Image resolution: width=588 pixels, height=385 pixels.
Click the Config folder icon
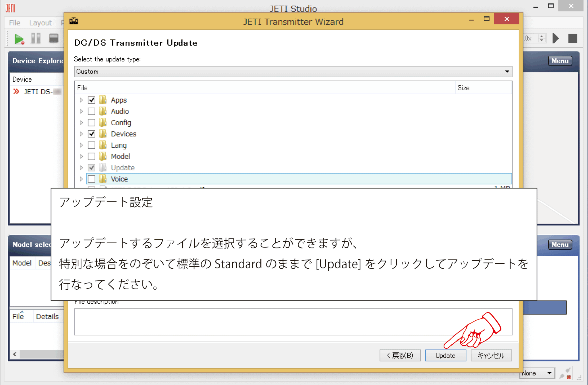pos(103,122)
